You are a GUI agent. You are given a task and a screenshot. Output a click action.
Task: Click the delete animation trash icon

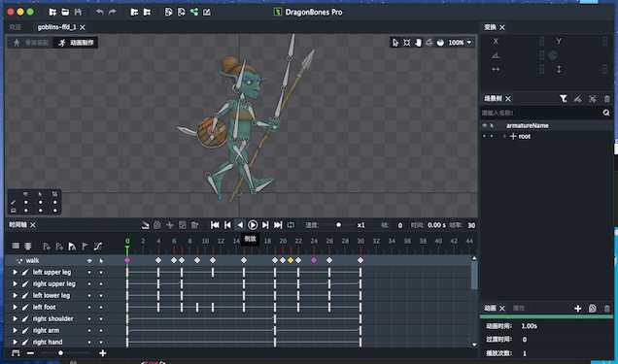[607, 309]
